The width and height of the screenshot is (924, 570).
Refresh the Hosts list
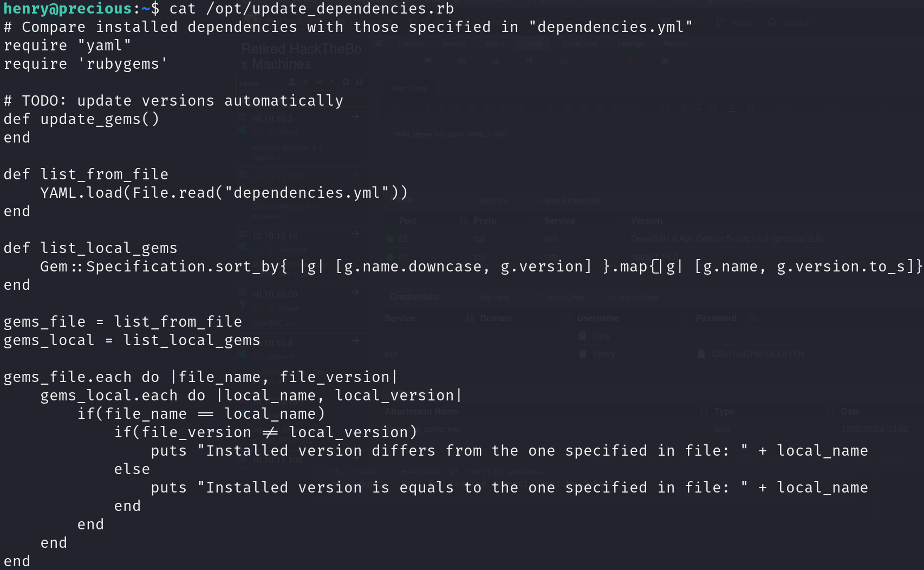(x=346, y=82)
